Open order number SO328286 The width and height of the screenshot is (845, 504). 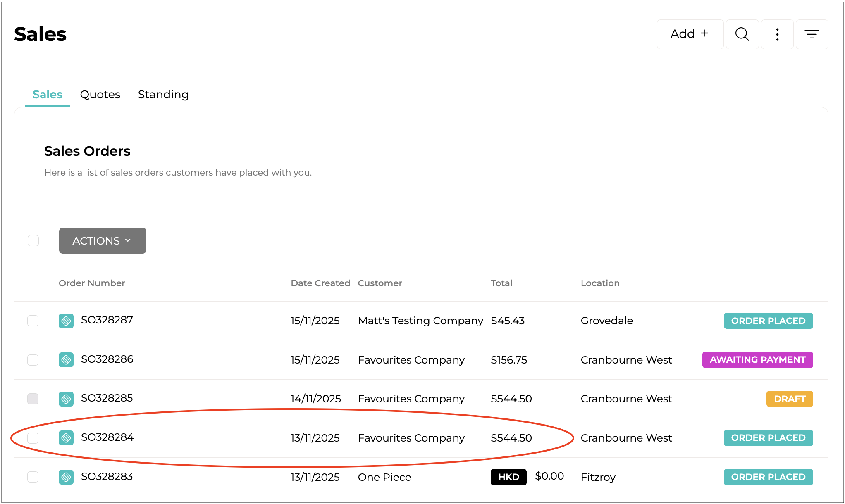pos(107,359)
